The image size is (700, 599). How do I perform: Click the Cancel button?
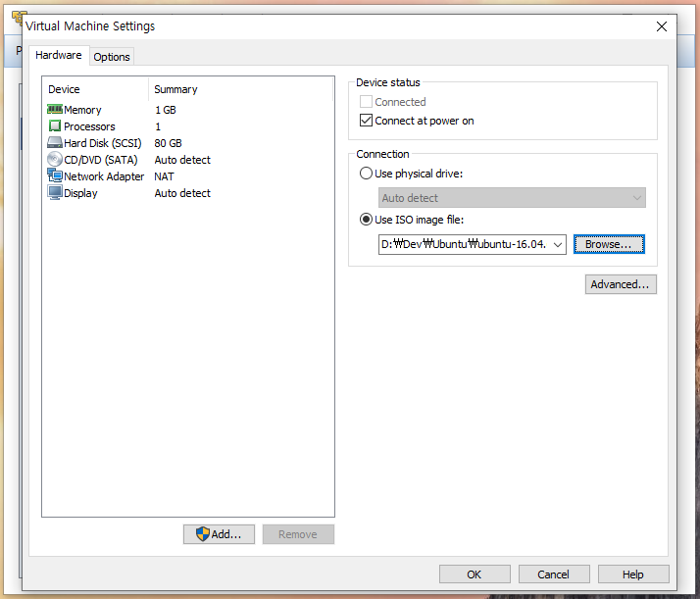(554, 574)
